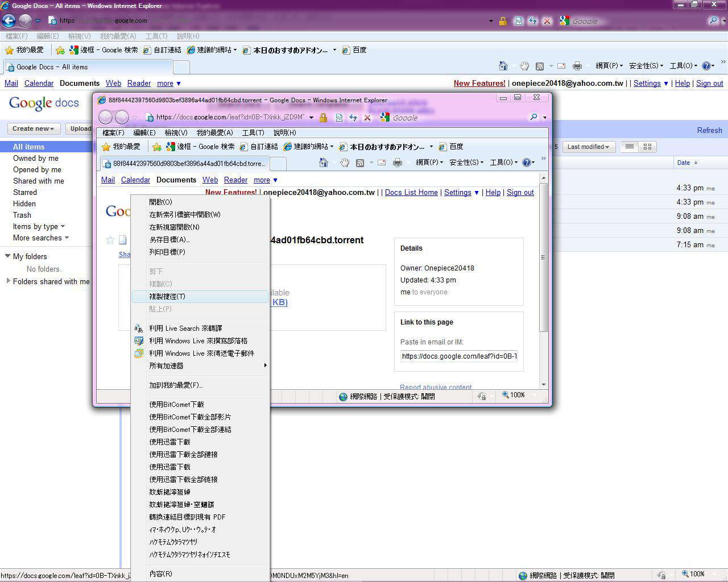Switch to list view layout

click(x=629, y=147)
